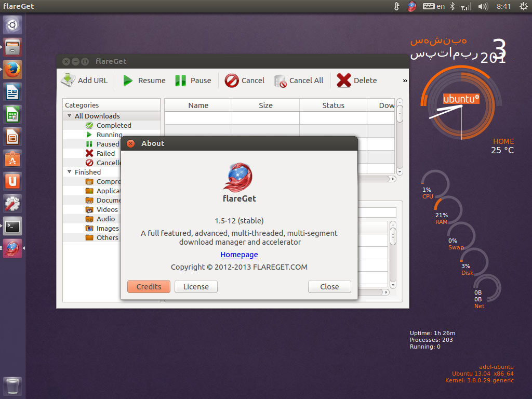Select the Videos category

tap(107, 209)
